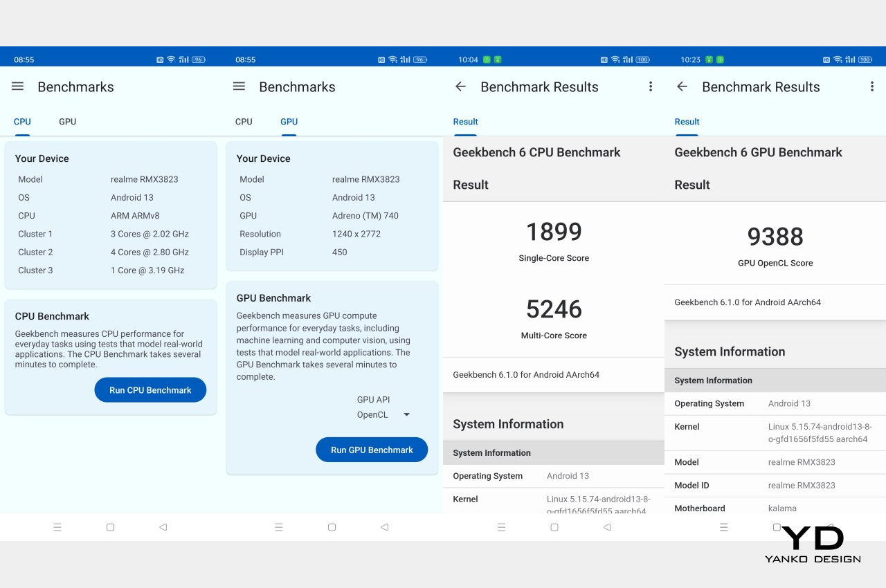Select the OpenCL value in GPU API
This screenshot has width=886, height=588.
[x=372, y=415]
